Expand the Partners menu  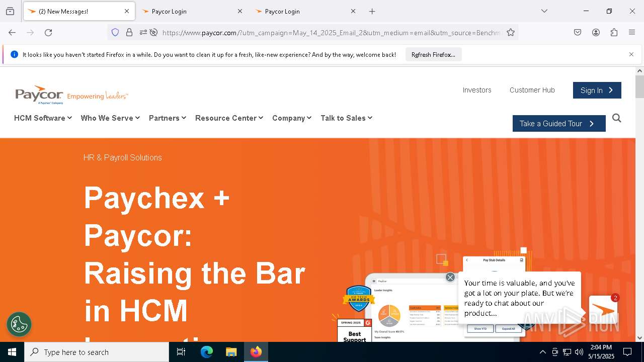[x=168, y=118]
